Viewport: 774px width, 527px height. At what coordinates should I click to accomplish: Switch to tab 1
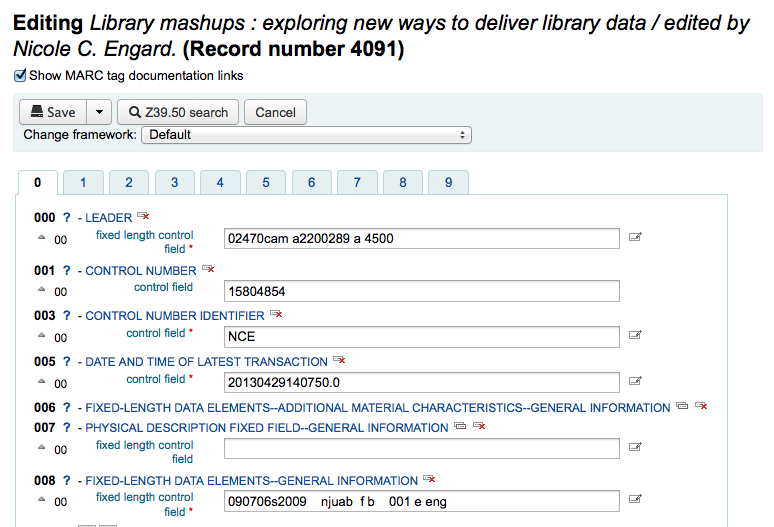pos(84,182)
